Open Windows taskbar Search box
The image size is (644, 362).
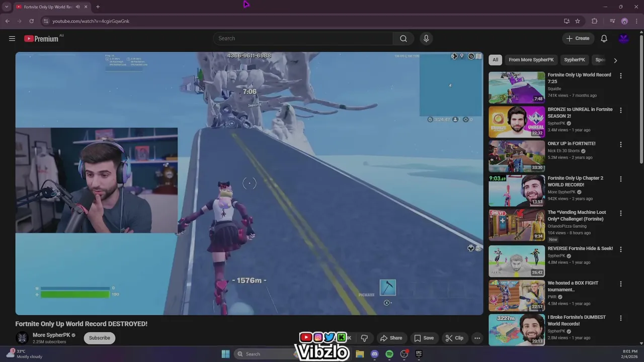point(267,354)
